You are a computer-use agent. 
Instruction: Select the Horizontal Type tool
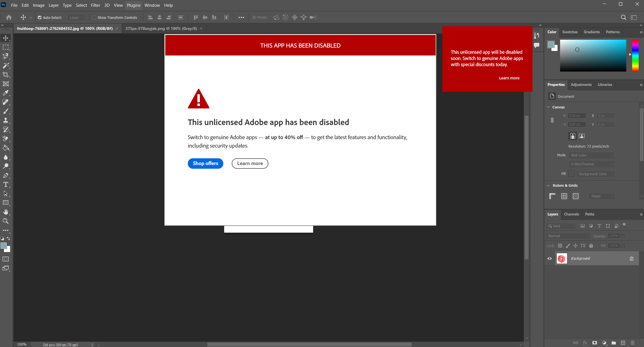point(6,184)
